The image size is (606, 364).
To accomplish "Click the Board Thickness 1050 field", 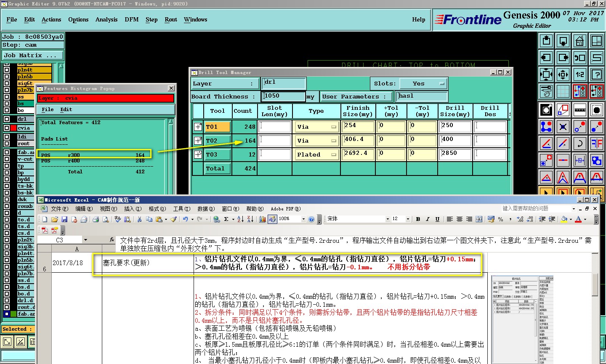I will pyautogui.click(x=283, y=97).
